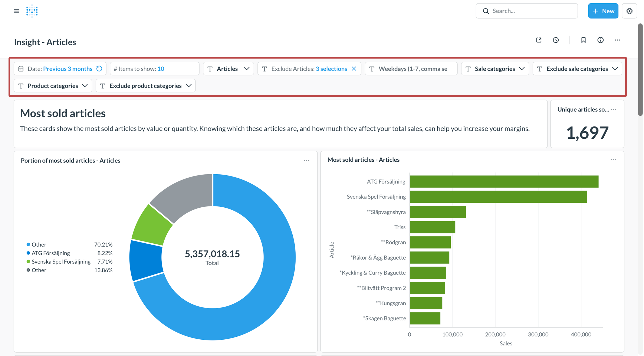Open the Exclude product categories dropdown
This screenshot has height=356, width=644.
[x=145, y=86]
